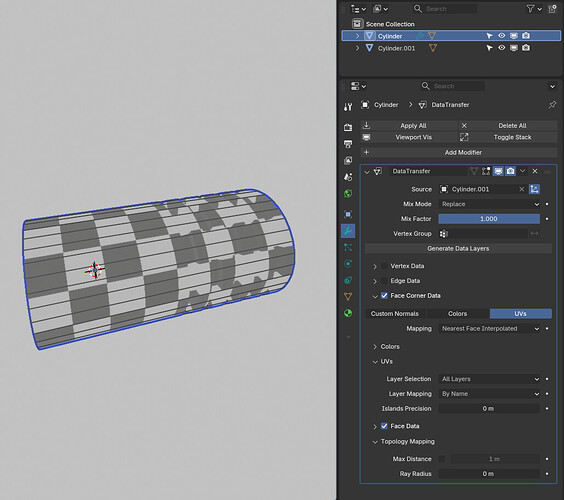564x500 pixels.
Task: Toggle selectability arrow for Cylinder
Action: [x=489, y=36]
